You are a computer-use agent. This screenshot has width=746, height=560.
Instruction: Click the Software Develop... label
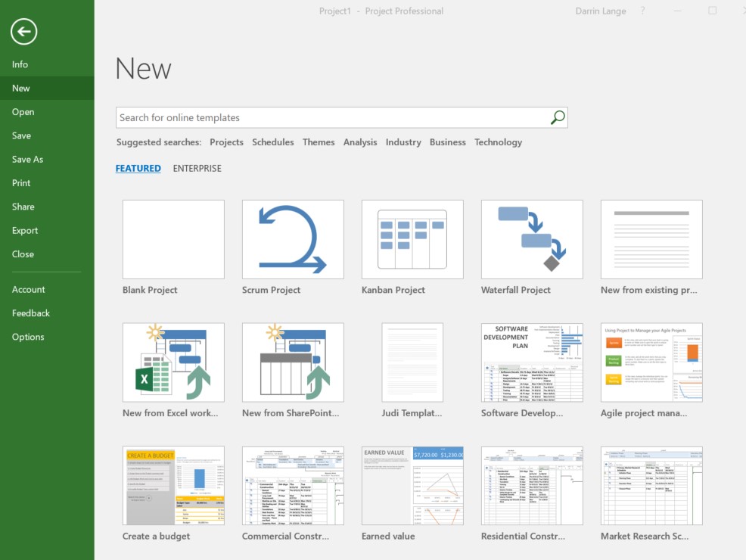(522, 413)
